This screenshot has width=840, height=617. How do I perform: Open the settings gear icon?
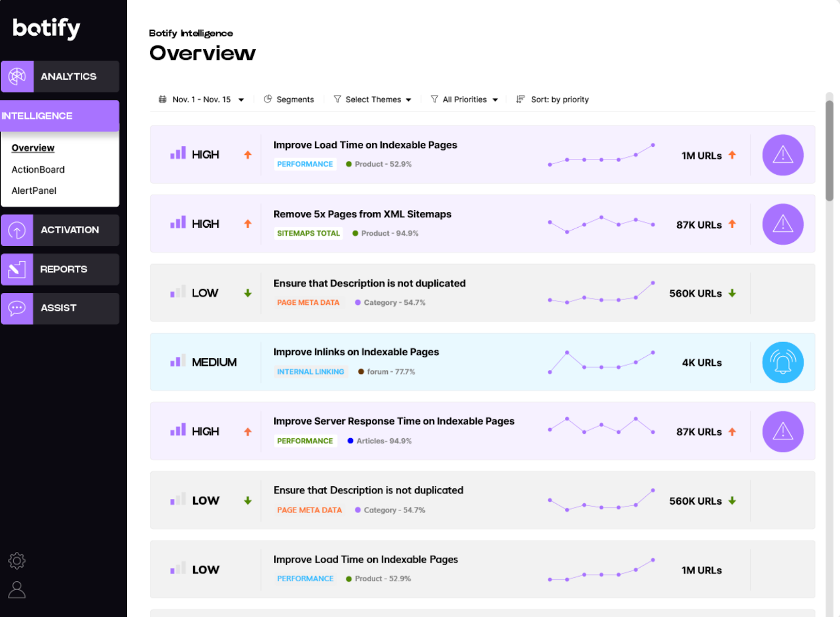(x=16, y=560)
